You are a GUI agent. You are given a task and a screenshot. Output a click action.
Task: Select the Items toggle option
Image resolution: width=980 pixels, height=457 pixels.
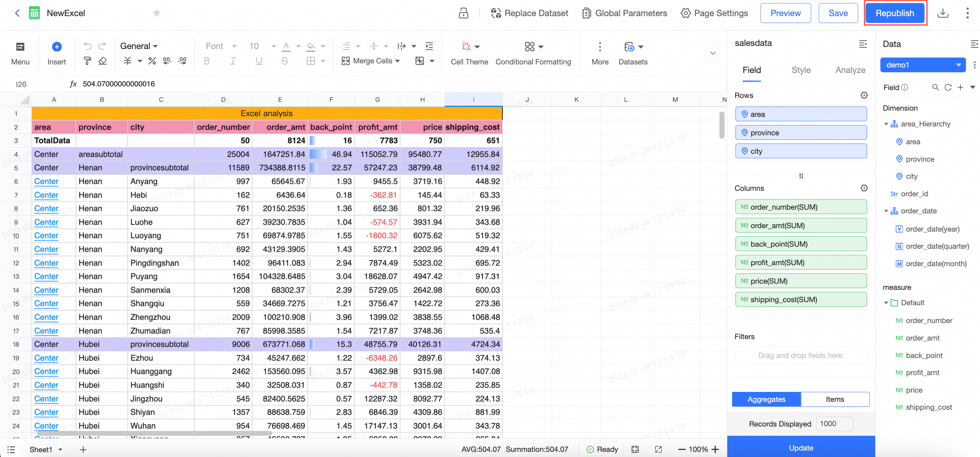coord(835,399)
